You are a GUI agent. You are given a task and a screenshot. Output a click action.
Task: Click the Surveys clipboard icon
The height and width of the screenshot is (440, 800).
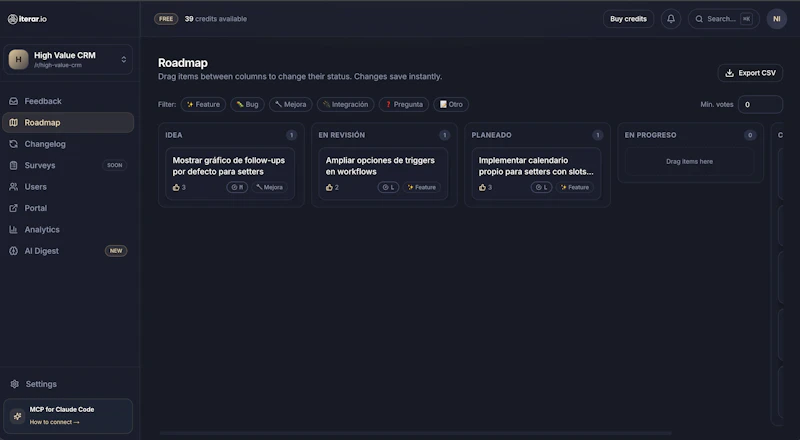click(x=14, y=165)
